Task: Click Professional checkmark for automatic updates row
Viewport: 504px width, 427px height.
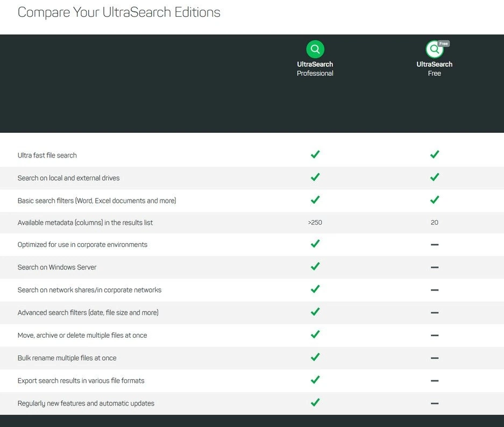Action: [315, 402]
